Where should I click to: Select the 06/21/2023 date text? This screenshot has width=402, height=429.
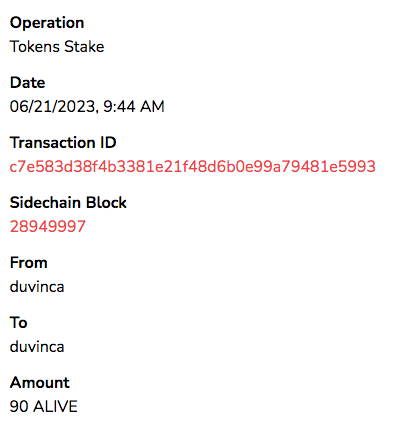(52, 107)
